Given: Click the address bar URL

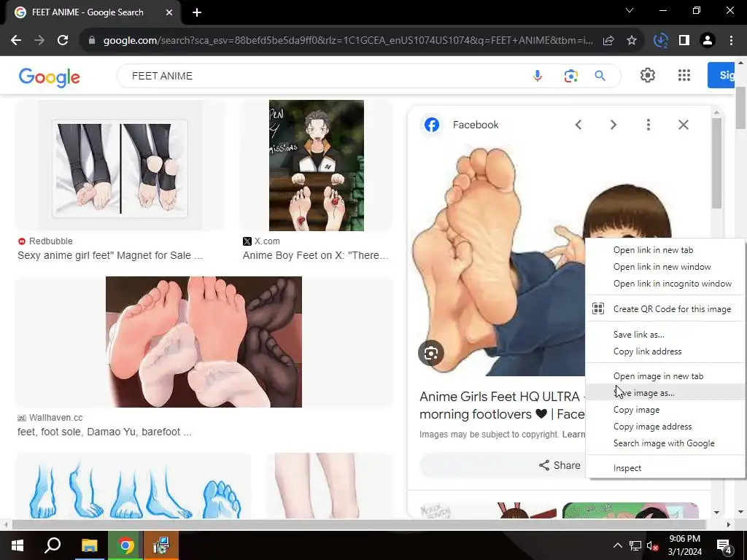Looking at the screenshot, I should (348, 41).
